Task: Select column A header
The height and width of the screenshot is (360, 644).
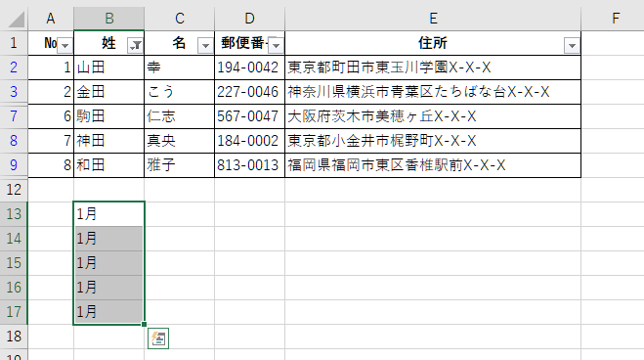Action: (51, 19)
